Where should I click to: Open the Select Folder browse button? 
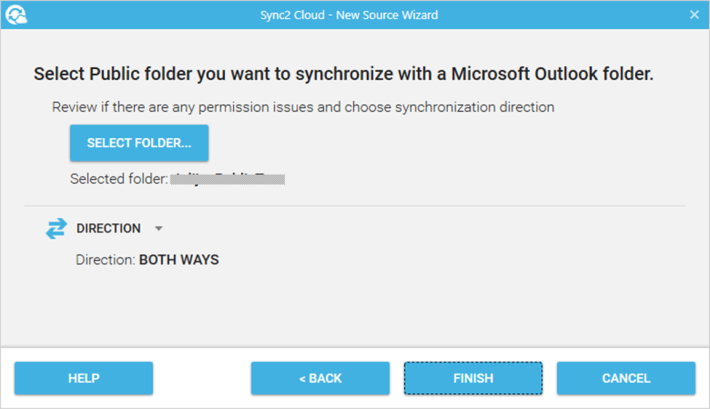[139, 143]
